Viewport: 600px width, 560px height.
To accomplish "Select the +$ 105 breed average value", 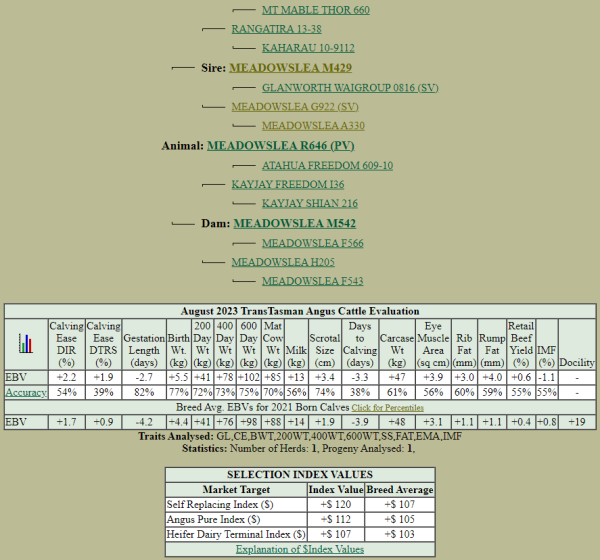I will (x=399, y=519).
